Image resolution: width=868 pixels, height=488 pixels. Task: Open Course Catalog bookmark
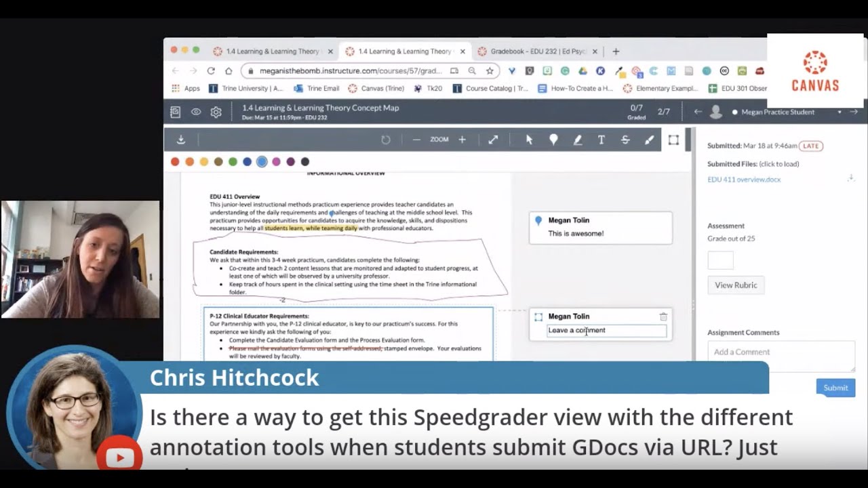click(490, 88)
